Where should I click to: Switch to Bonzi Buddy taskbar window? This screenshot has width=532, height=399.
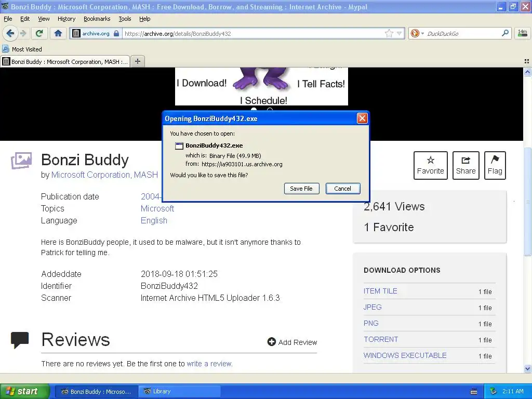tap(96, 392)
